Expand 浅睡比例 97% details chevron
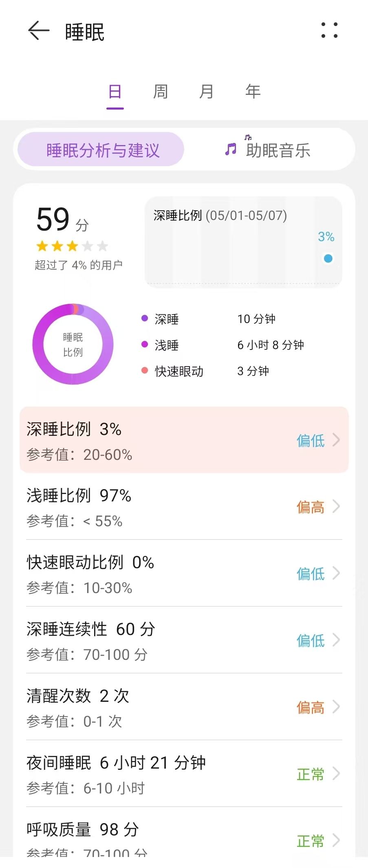 [336, 506]
